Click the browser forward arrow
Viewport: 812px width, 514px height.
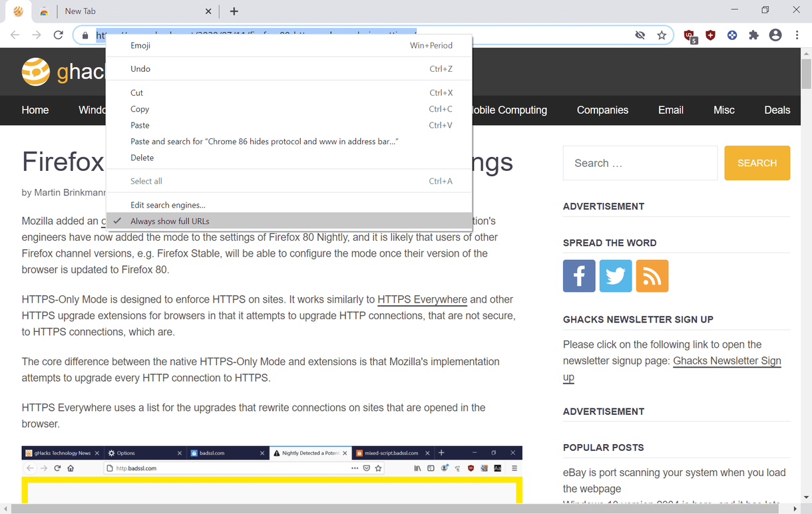(x=37, y=35)
